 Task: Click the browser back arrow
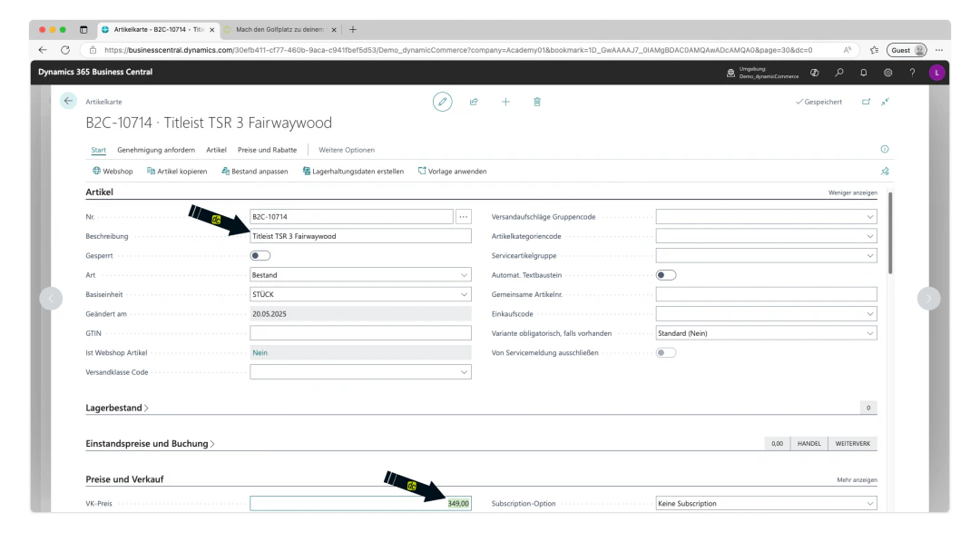43,50
